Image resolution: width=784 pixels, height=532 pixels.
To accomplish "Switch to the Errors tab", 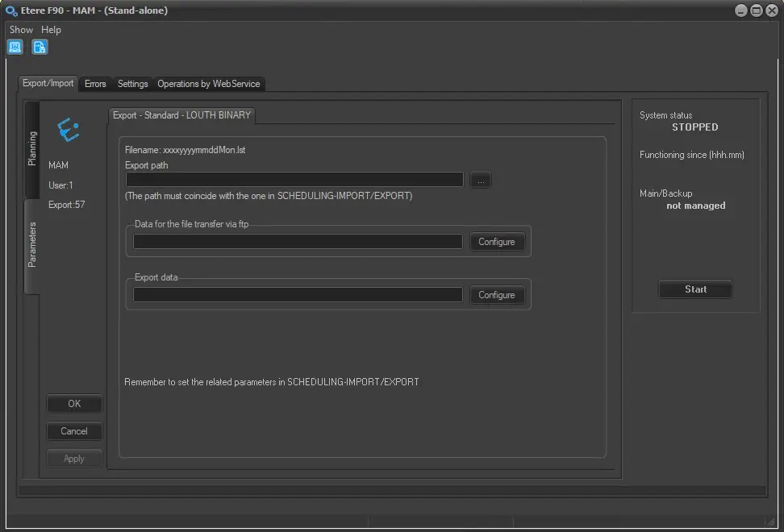I will [95, 84].
